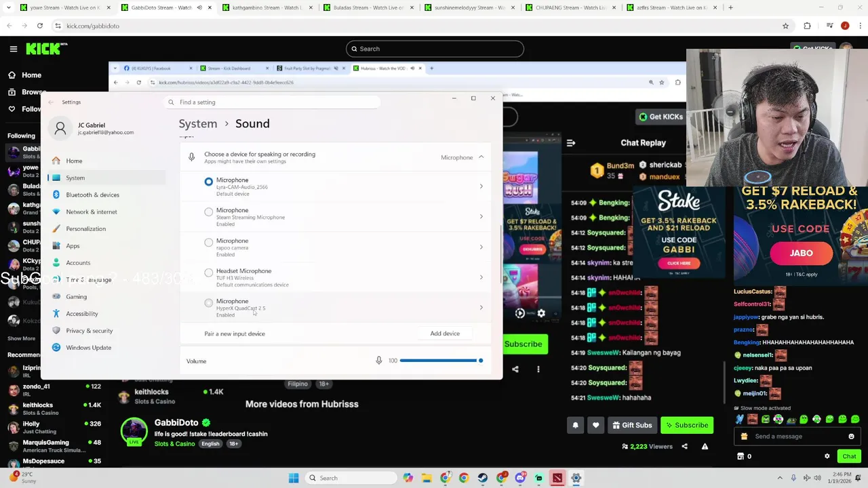Expand the Lyra-CAM-Audio device details chevron
The width and height of the screenshot is (868, 488).
tap(481, 186)
